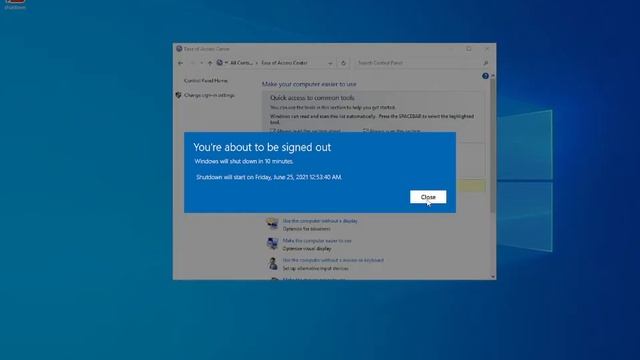The image size is (640, 360).
Task: Open the blue Help icon in Ease of Access Center
Action: pyautogui.click(x=485, y=76)
